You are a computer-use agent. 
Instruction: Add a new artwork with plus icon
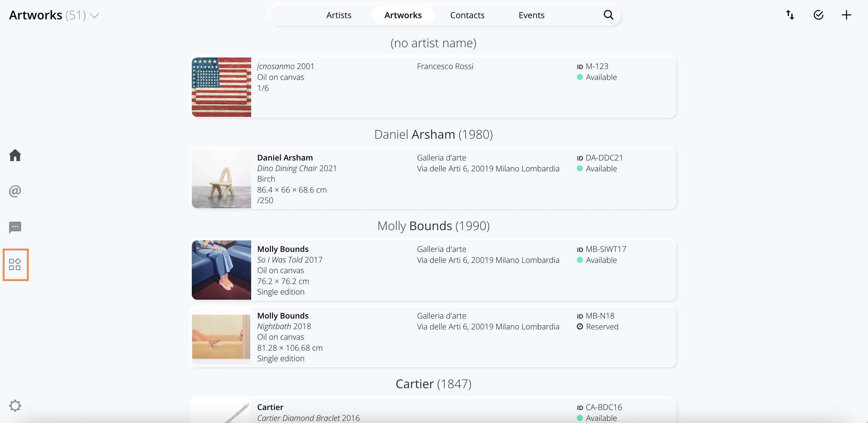pyautogui.click(x=846, y=15)
